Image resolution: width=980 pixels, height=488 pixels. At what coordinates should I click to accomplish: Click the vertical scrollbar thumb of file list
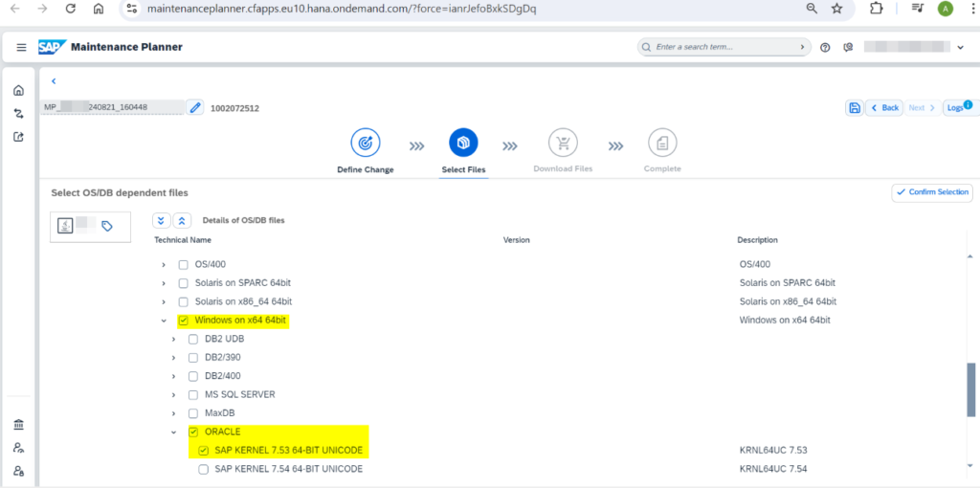(970, 389)
